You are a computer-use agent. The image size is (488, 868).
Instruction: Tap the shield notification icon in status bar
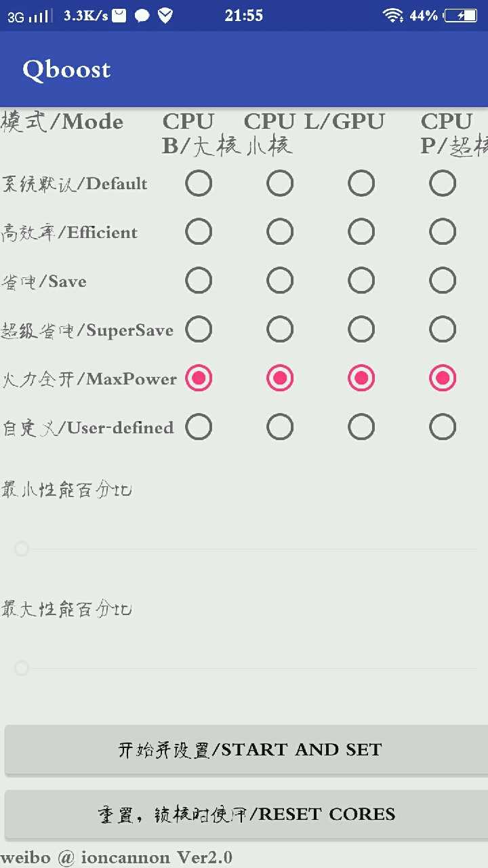tap(165, 16)
